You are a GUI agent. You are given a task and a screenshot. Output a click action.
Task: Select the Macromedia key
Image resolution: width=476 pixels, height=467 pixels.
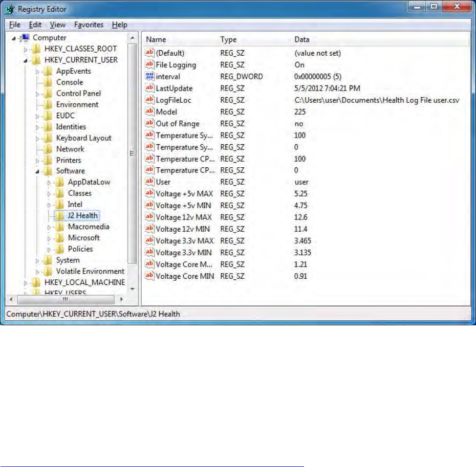(x=89, y=227)
